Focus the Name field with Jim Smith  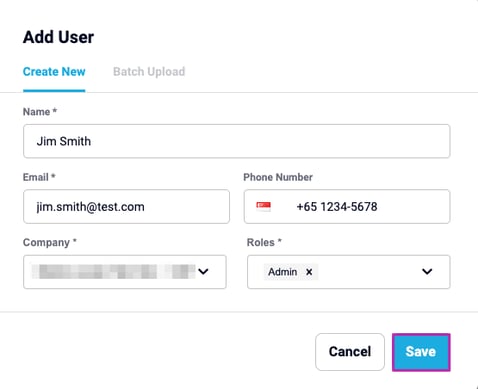click(x=237, y=141)
